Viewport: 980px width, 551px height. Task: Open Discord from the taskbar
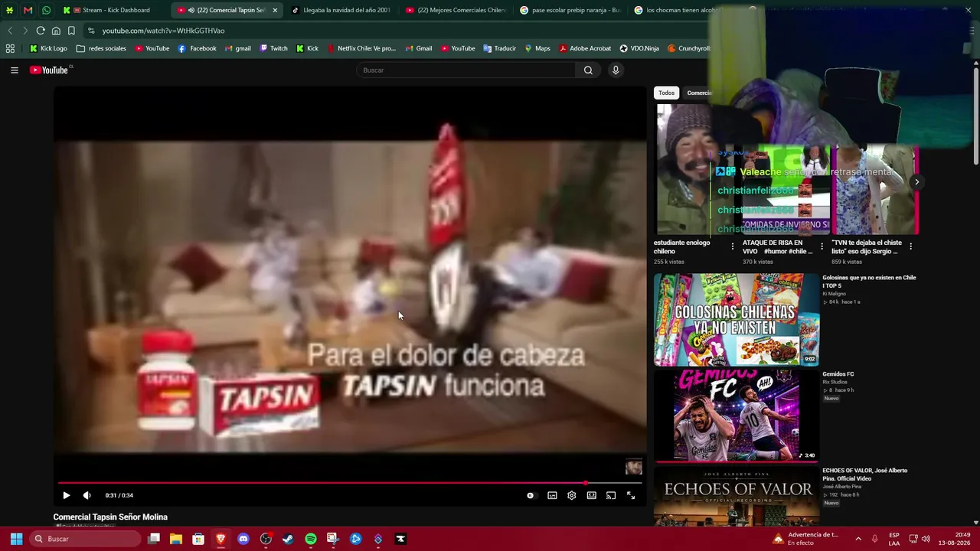(x=243, y=539)
